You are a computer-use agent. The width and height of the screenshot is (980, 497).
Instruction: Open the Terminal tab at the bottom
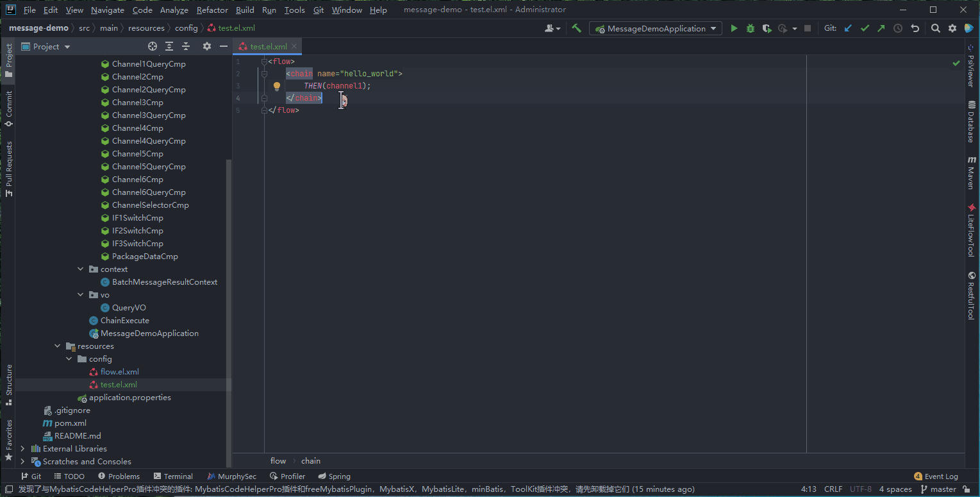click(x=173, y=476)
